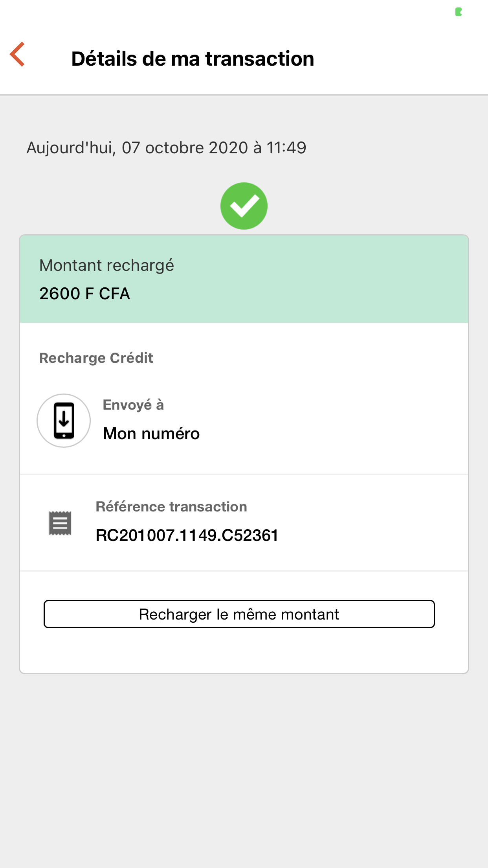Click empty grey area below the card
The width and height of the screenshot is (488, 868).
tap(244, 767)
